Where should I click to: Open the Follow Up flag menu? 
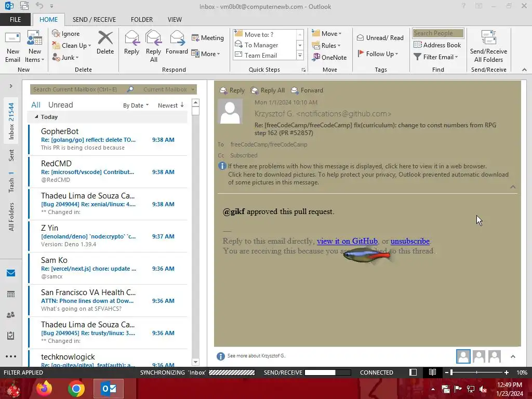378,54
